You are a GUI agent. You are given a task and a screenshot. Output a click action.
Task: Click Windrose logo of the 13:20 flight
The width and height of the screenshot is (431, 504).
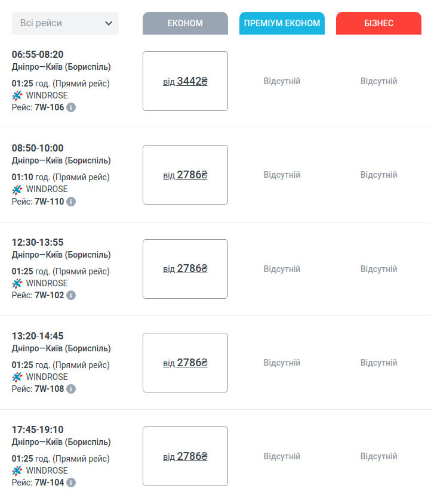(17, 377)
